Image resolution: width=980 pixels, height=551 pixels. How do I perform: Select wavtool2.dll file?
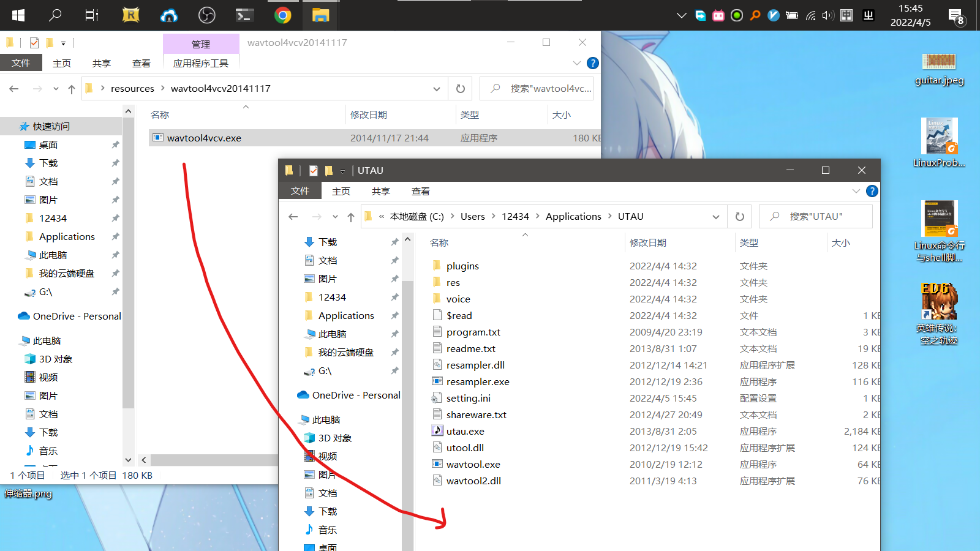[x=473, y=481]
